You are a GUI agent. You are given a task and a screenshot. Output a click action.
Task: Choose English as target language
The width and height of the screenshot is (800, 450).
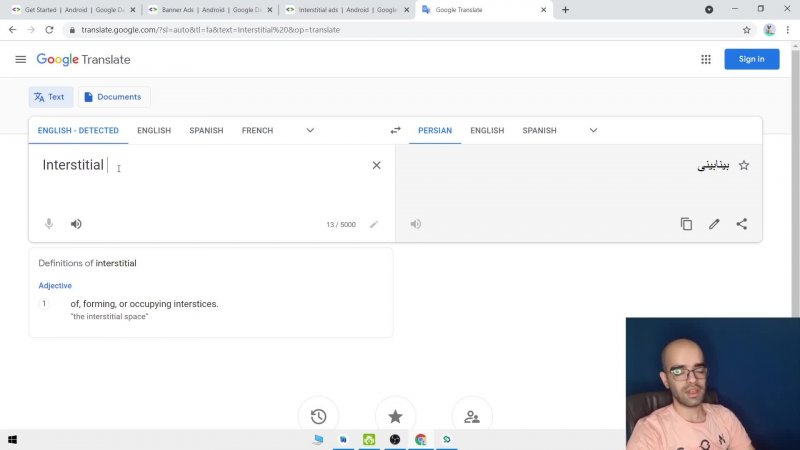[487, 131]
